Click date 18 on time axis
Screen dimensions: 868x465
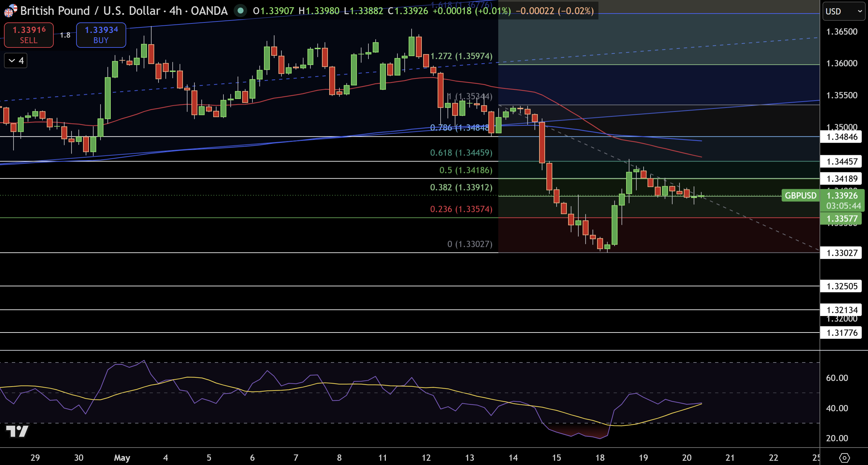click(600, 458)
